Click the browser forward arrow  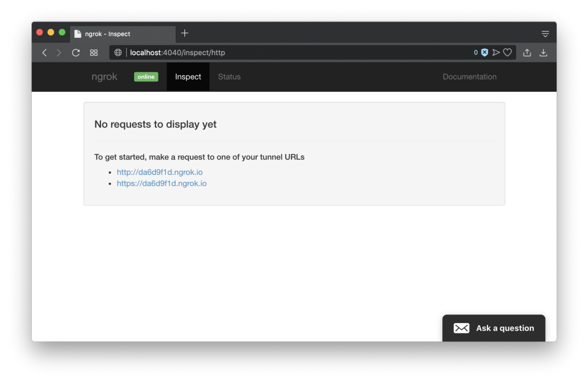point(59,53)
